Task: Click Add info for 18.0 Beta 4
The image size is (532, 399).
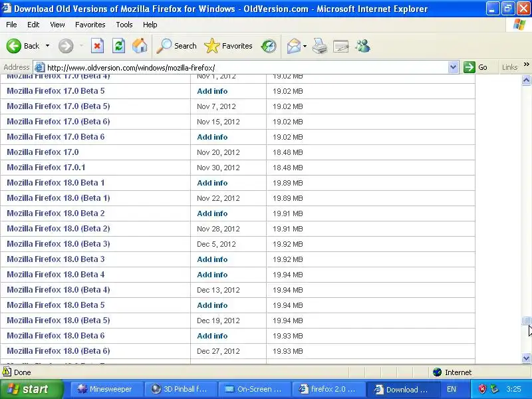Action: [212, 275]
